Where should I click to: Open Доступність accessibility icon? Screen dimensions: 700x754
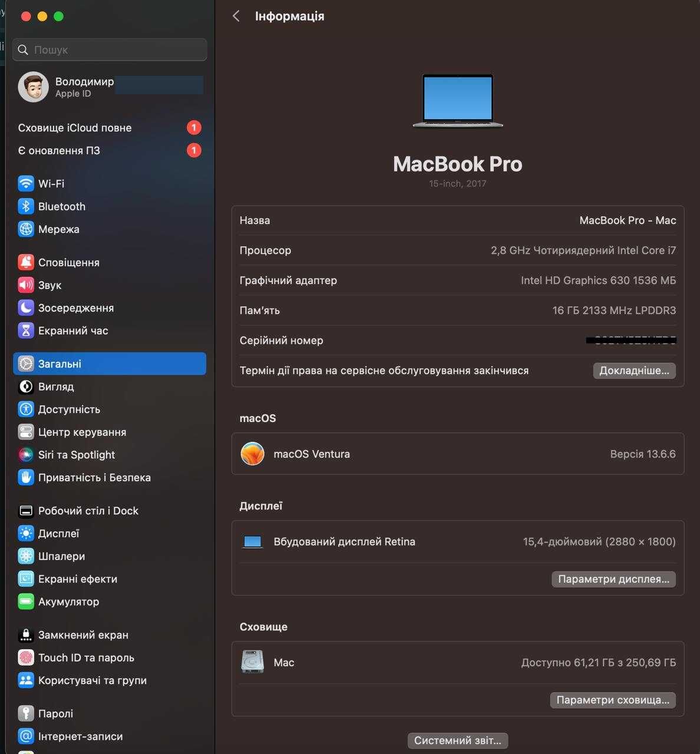pos(26,409)
